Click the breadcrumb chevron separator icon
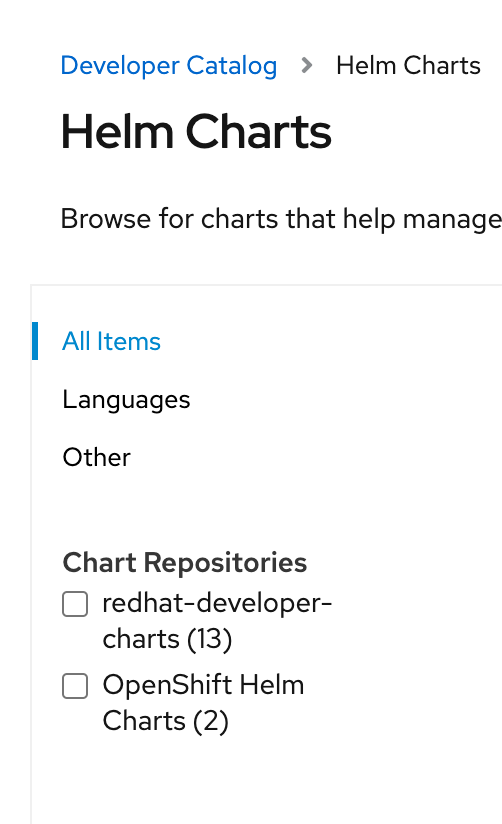This screenshot has height=824, width=502. click(306, 66)
